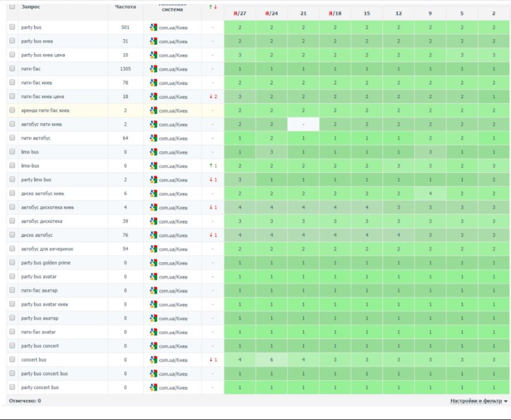Sort by the 'Запрос' column header
This screenshot has height=420, width=511.
point(31,7)
